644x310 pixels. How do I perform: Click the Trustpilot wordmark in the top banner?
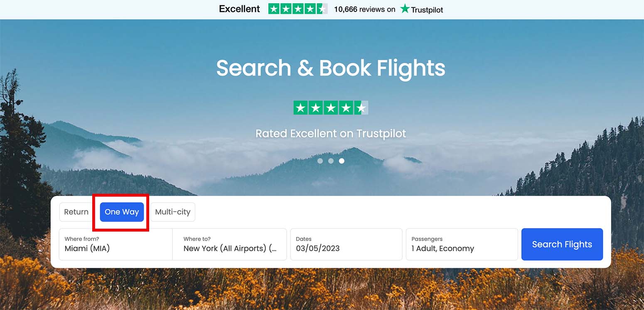point(427,10)
